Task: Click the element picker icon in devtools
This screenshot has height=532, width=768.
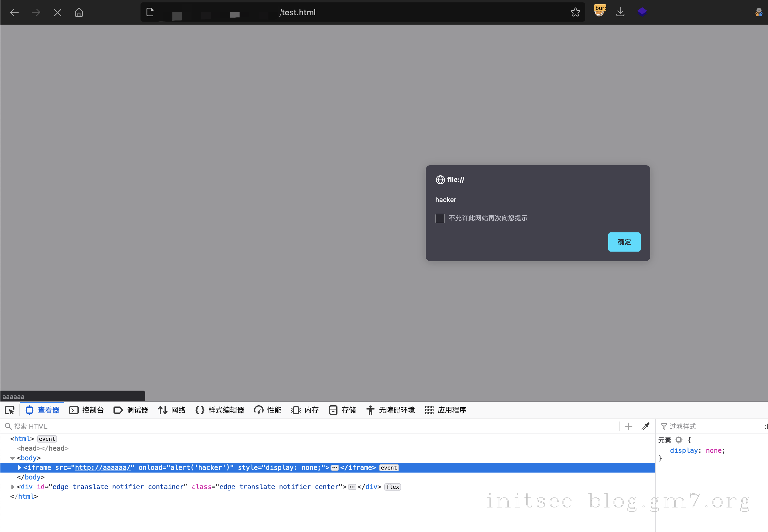Action: (x=10, y=410)
